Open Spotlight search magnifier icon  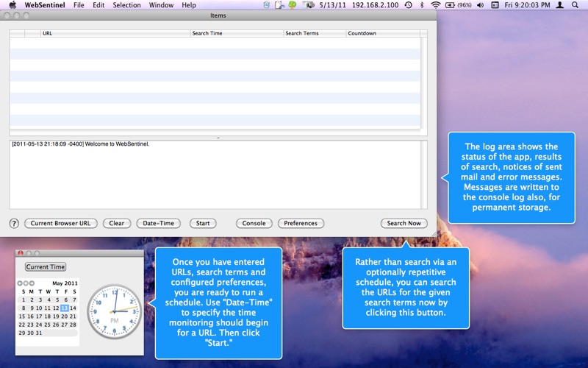[x=575, y=5]
